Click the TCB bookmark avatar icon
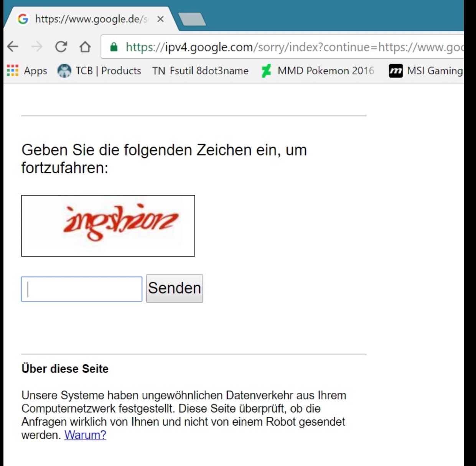Screen dimensions: 476x466 [x=64, y=71]
